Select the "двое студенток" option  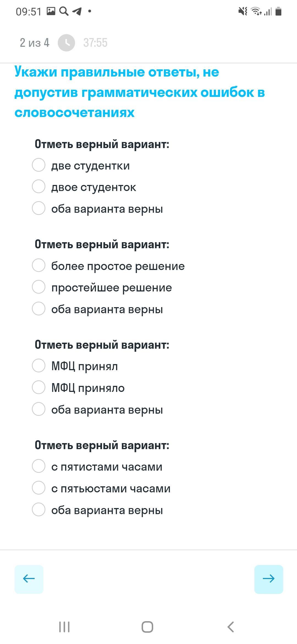(x=39, y=187)
